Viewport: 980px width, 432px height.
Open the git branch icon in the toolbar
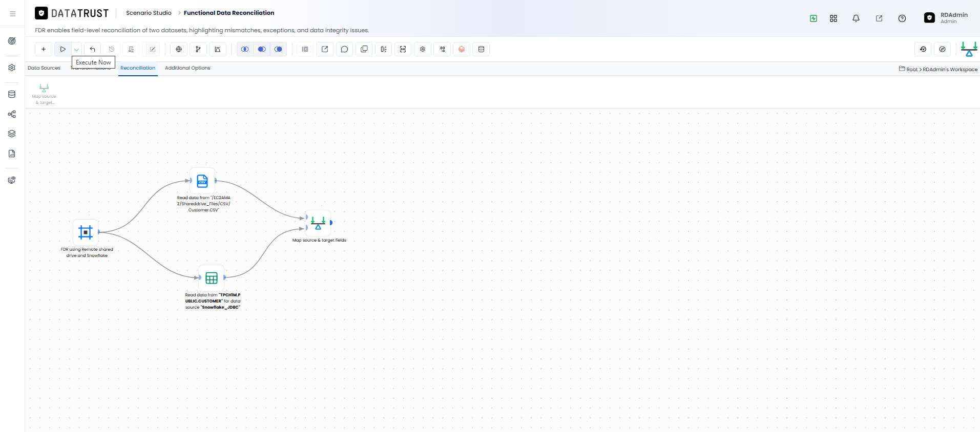[198, 49]
